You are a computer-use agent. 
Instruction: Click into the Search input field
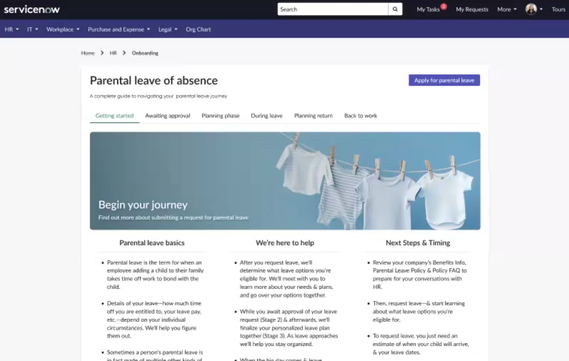pos(333,9)
